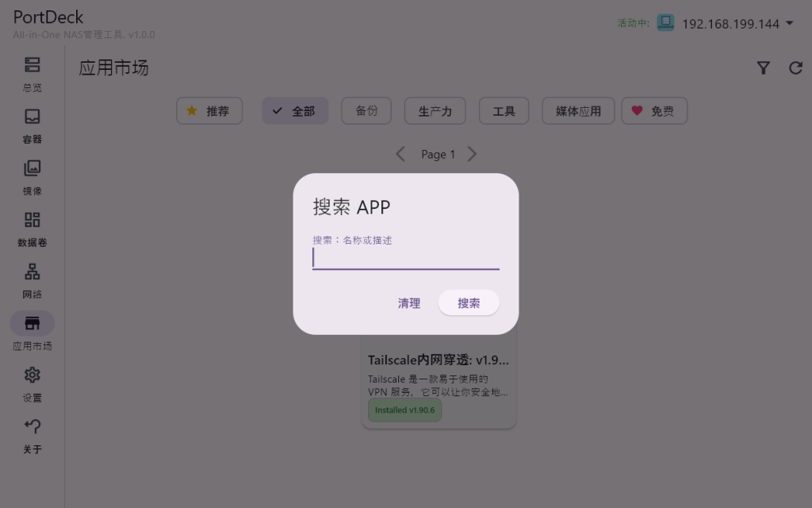Open the 网络 network sidebar icon
This screenshot has width=812, height=508.
point(32,272)
